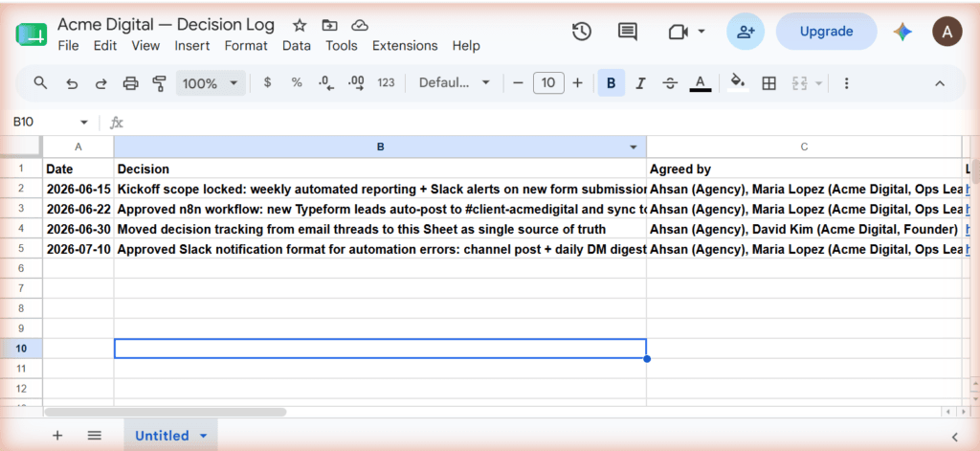Check the cloud document status icon

click(x=359, y=25)
